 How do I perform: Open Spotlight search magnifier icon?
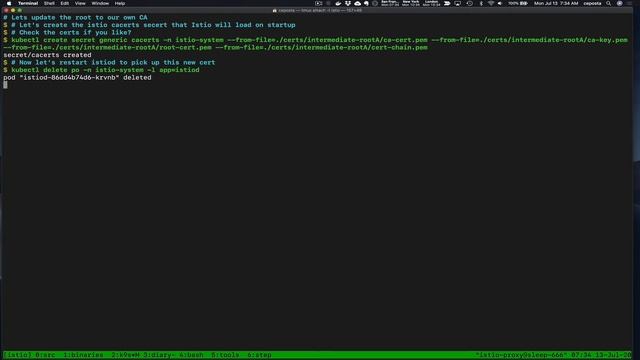click(609, 3)
